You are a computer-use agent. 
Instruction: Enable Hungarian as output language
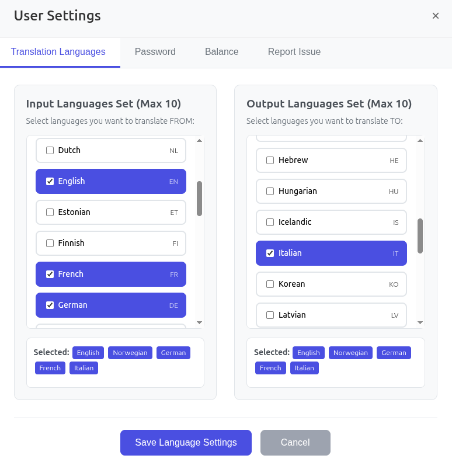tap(270, 191)
